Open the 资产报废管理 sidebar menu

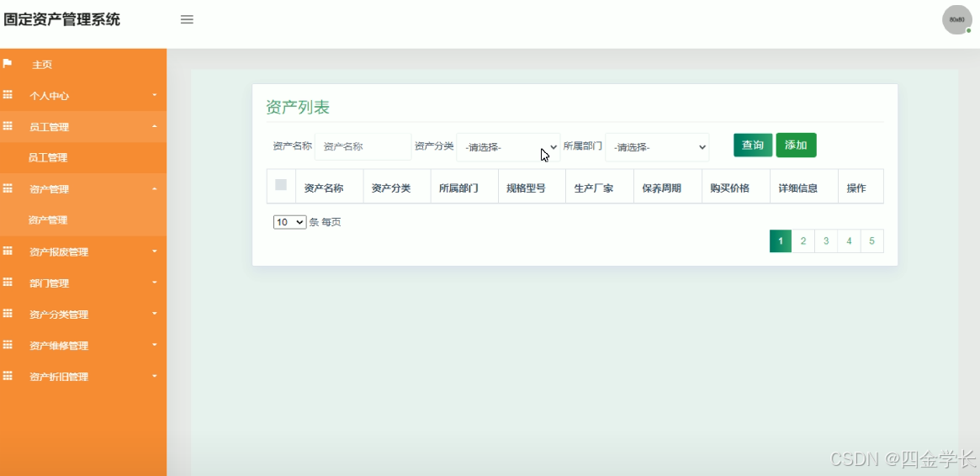83,251
